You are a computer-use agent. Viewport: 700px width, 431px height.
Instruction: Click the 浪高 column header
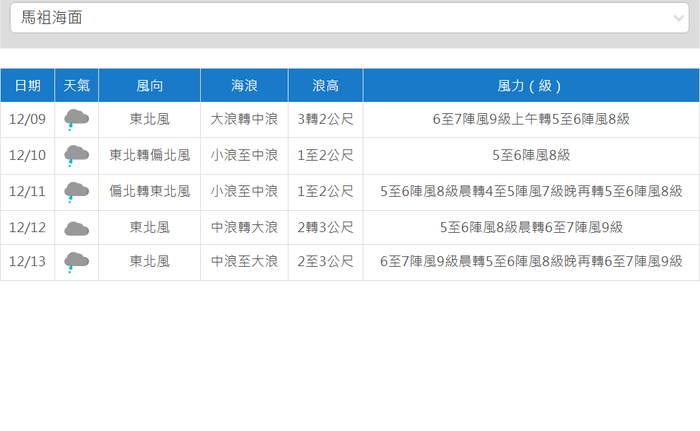tap(325, 86)
